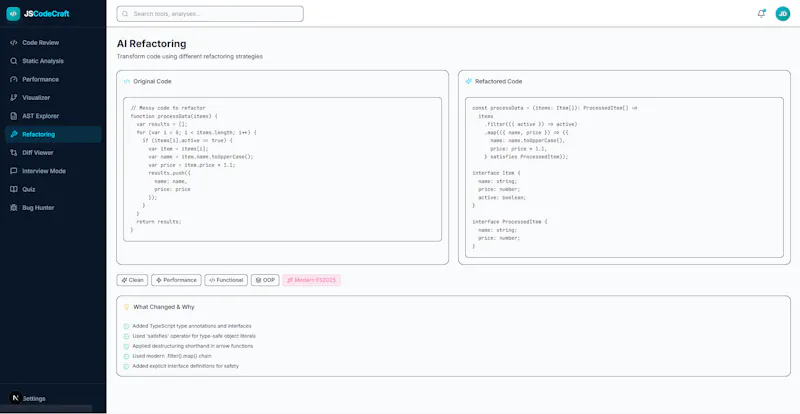This screenshot has height=414, width=800.
Task: Click the AI Refactoring page heading
Action: tap(152, 44)
